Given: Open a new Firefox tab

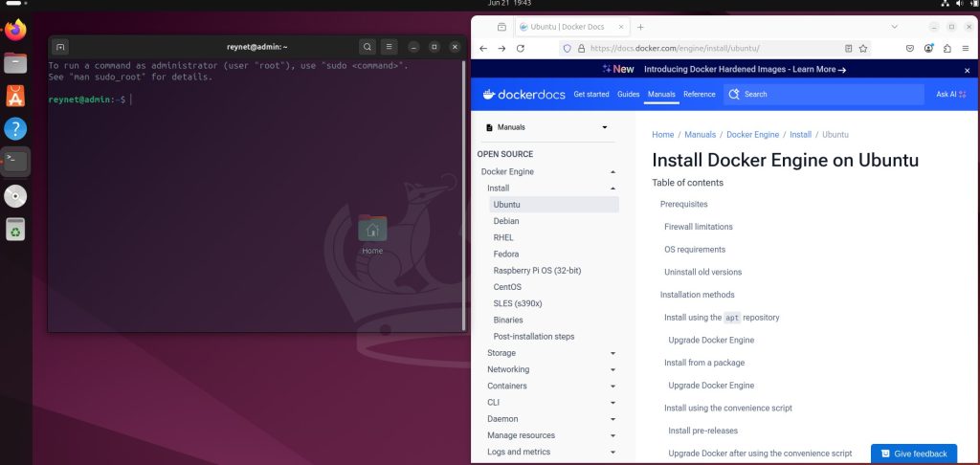Looking at the screenshot, I should pyautogui.click(x=640, y=27).
